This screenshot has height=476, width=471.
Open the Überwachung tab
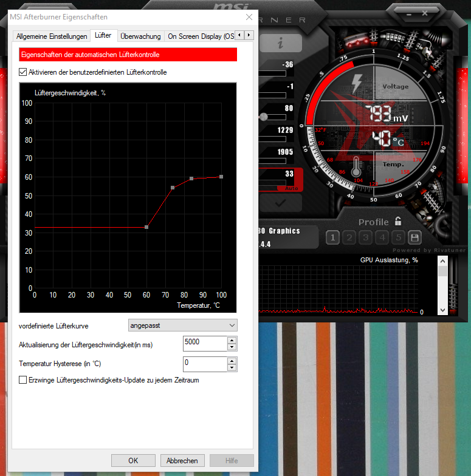(140, 36)
